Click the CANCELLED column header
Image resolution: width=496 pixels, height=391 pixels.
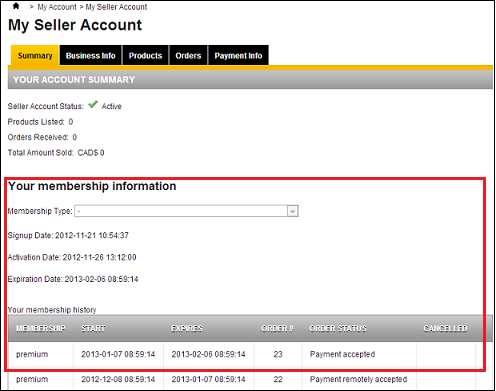click(x=445, y=328)
